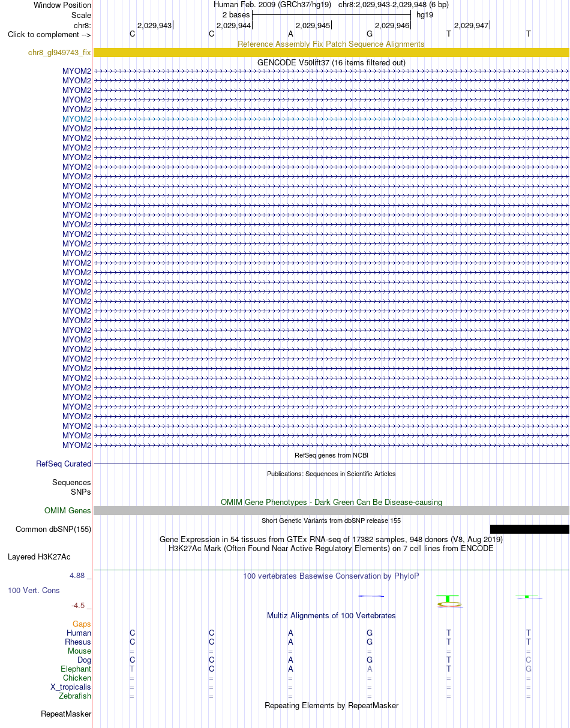The image size is (570, 728).
Task: Click the Zebrafish species label
Action: (75, 696)
